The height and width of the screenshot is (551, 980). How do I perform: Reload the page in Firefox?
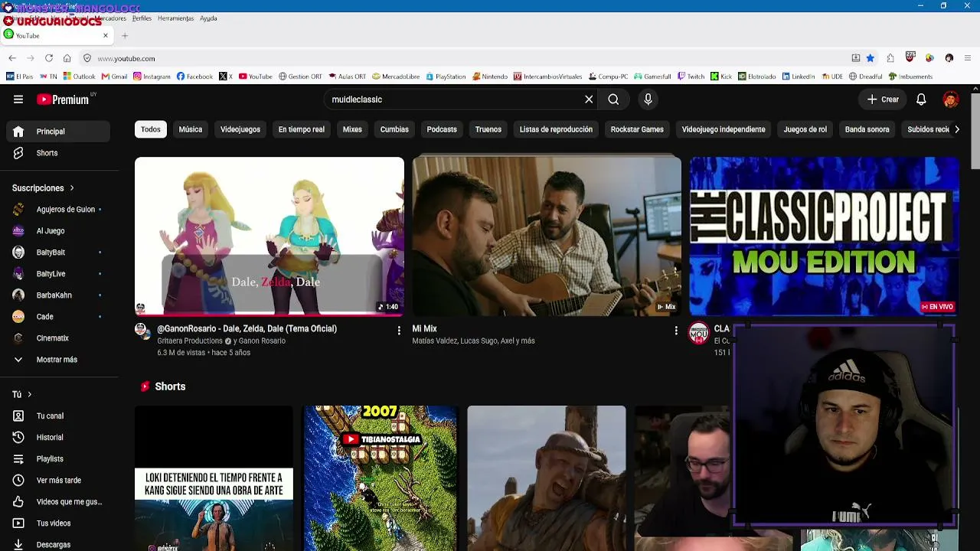49,58
